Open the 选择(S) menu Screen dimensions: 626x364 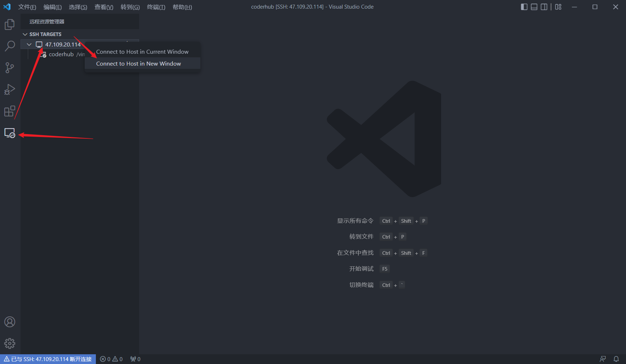[78, 7]
